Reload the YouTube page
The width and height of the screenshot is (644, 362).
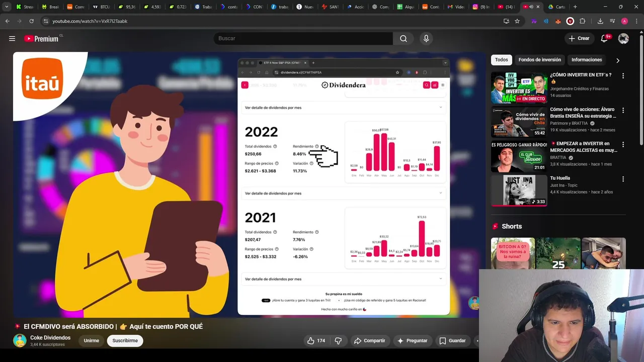32,21
